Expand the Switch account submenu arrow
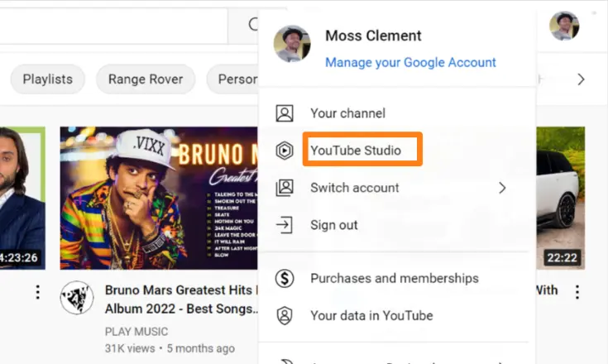 [501, 188]
